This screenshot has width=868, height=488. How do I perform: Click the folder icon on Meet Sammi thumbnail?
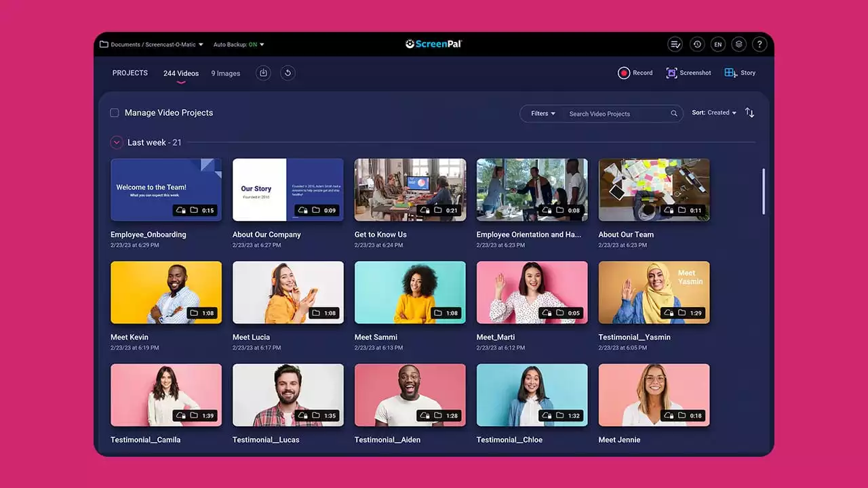point(438,313)
